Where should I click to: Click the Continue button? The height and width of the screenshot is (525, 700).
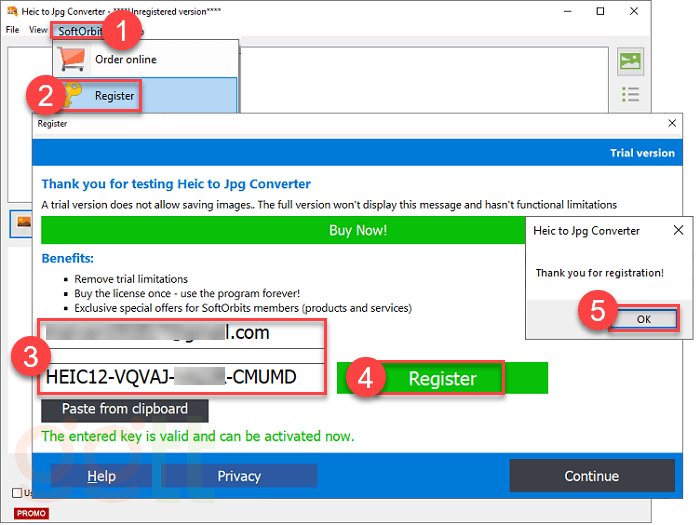591,476
